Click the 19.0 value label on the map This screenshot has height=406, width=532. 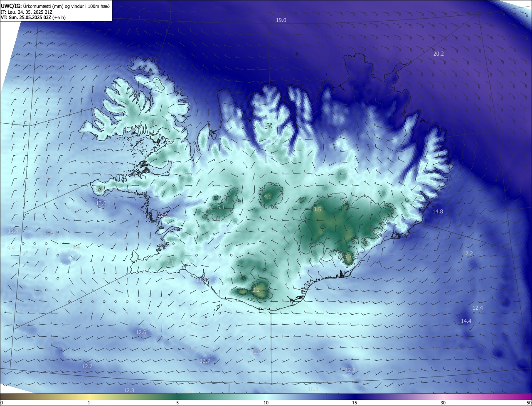point(281,20)
